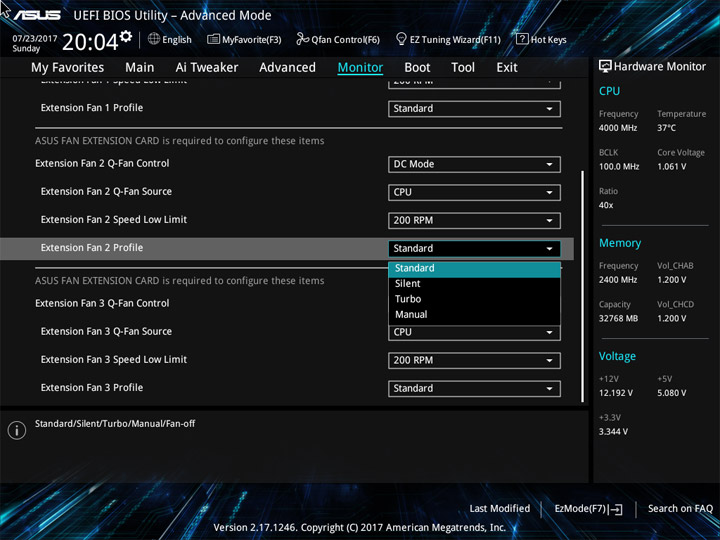This screenshot has width=720, height=540.
Task: Choose Turbo in the profile list
Action: 474,299
